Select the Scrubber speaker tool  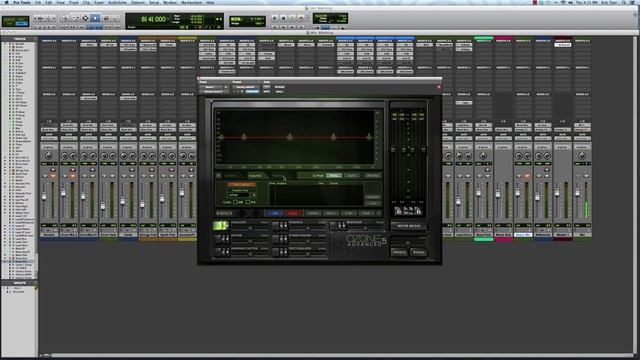[x=106, y=18]
